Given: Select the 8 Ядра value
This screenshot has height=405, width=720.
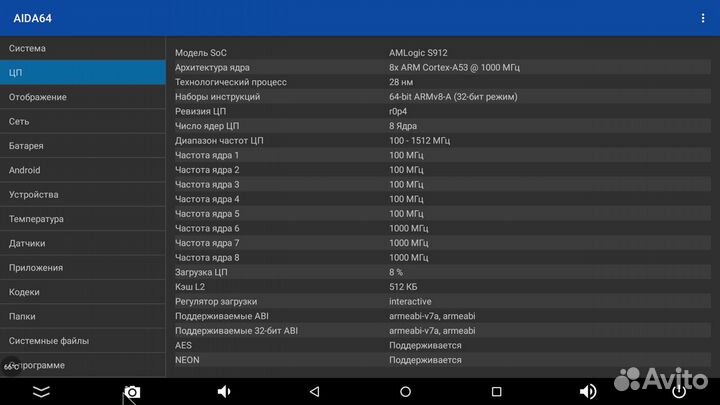Looking at the screenshot, I should 403,126.
